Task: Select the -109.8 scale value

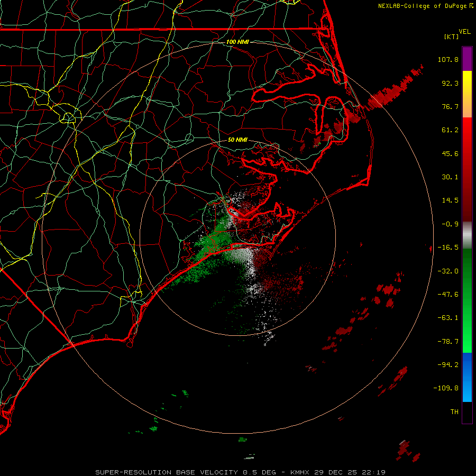Action: click(x=446, y=388)
